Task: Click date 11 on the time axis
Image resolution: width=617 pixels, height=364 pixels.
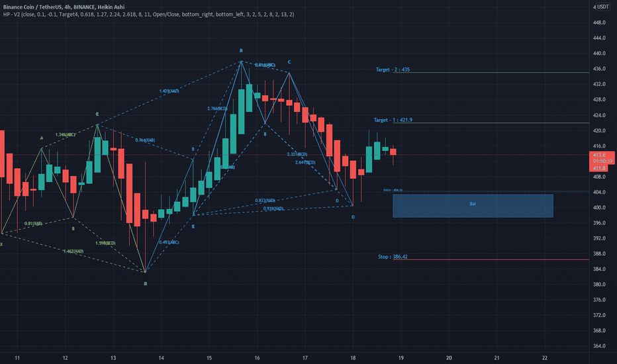Action: pos(17,358)
